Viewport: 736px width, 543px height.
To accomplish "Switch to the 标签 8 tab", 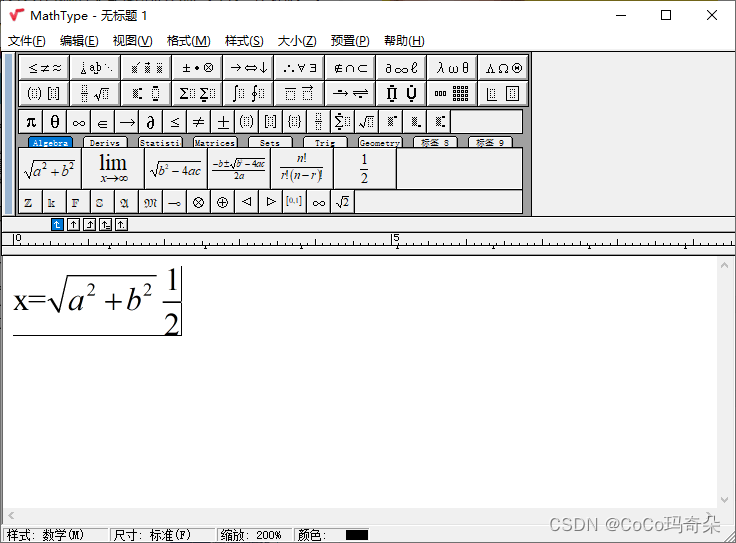I will [x=435, y=142].
